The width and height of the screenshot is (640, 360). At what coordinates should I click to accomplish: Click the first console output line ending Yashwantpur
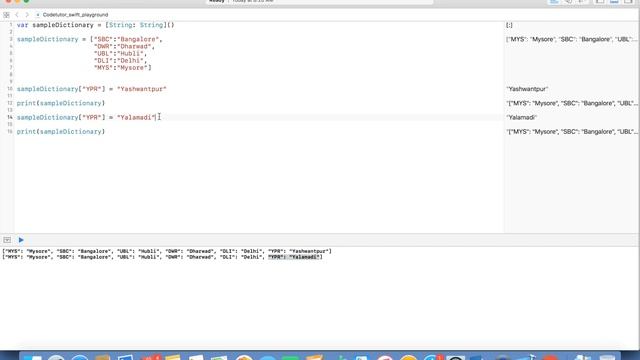click(x=167, y=251)
